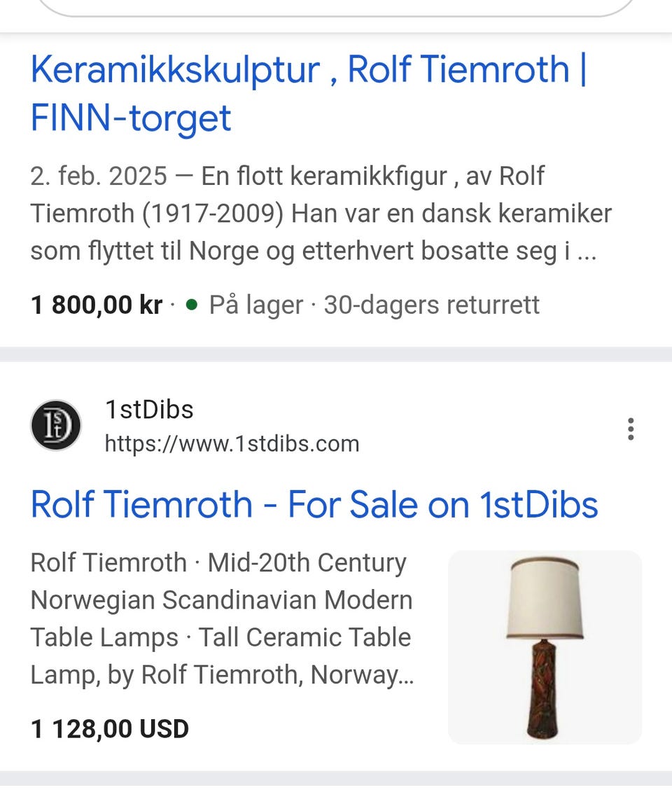Tap the 1stDibs site name label
Image resolution: width=672 pixels, height=797 pixels.
click(149, 409)
